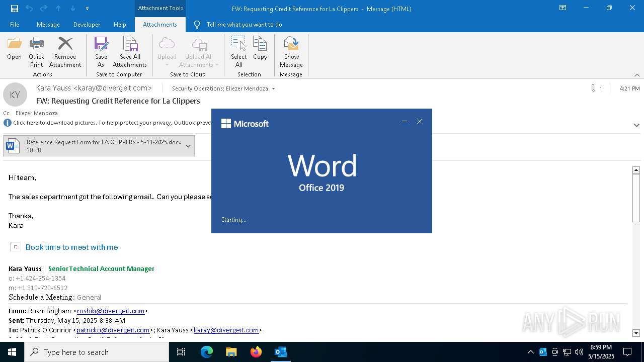Screen dimensions: 644x362
Task: Open the attachment with the Open folder icon
Action: [x=14, y=49]
